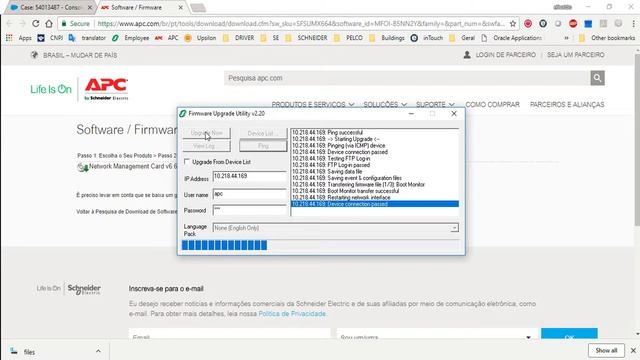Toggle Upgrade From Device List checkbox
640x360 pixels.
click(x=187, y=162)
